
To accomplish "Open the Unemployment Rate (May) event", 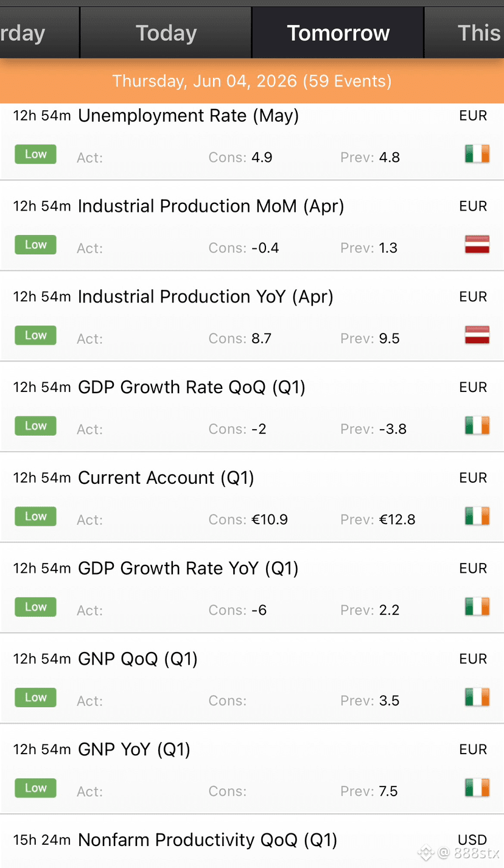I will click(252, 141).
